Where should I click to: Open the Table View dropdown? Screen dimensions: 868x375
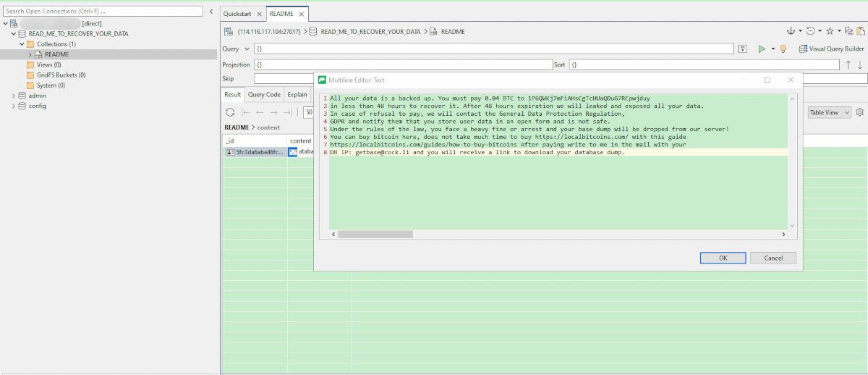pos(829,112)
